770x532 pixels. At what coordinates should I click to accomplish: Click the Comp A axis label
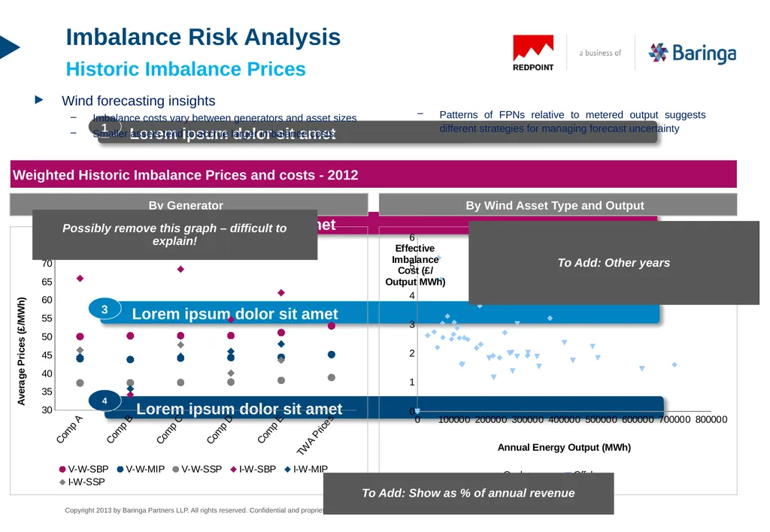(69, 429)
